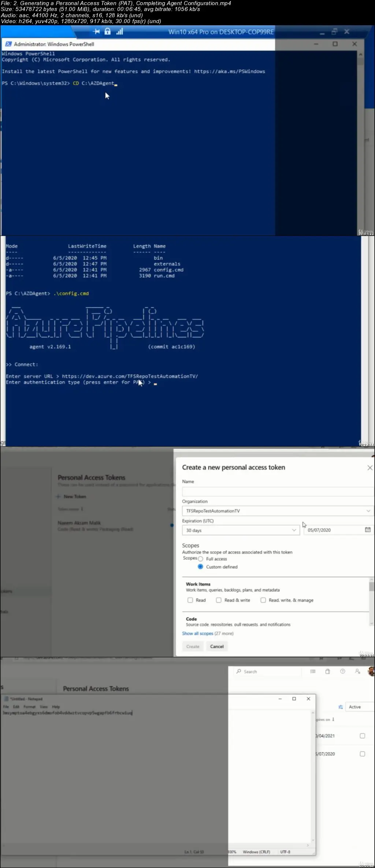Click the Search box in the Azure DevOps header
This screenshot has height=868, width=375.
tap(267, 672)
